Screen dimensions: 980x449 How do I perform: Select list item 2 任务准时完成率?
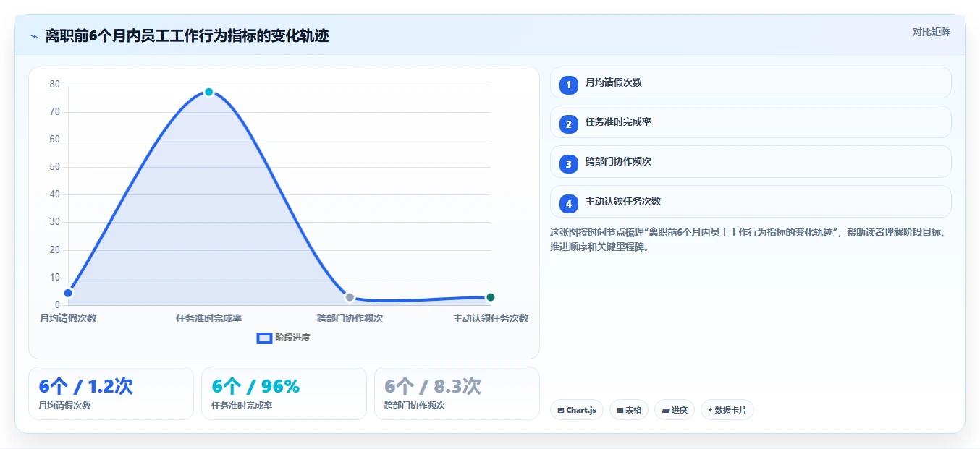tap(751, 122)
